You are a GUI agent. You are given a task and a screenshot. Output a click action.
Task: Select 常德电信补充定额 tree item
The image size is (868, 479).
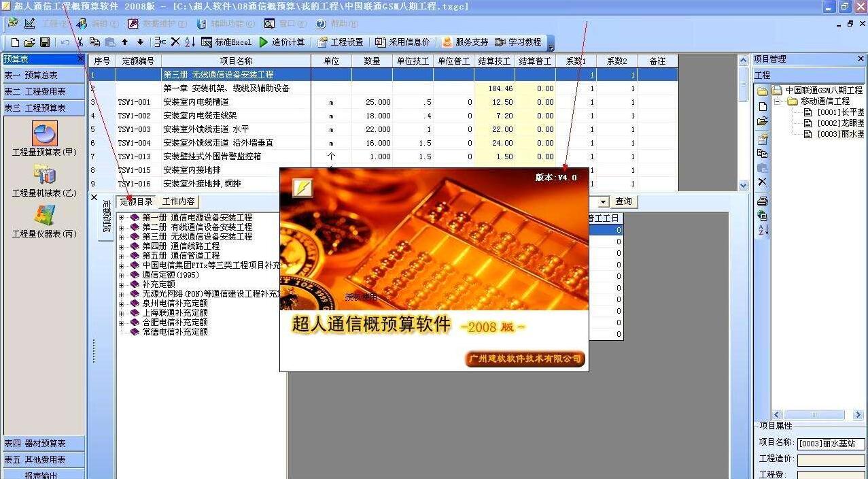point(175,332)
